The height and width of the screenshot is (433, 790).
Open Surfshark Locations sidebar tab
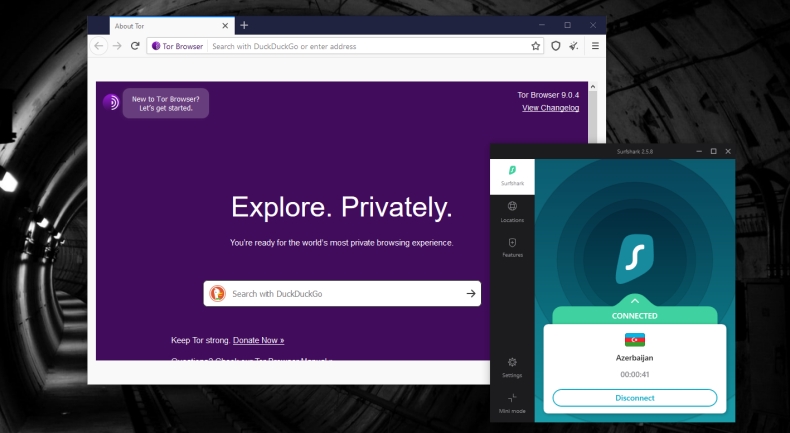pos(512,211)
